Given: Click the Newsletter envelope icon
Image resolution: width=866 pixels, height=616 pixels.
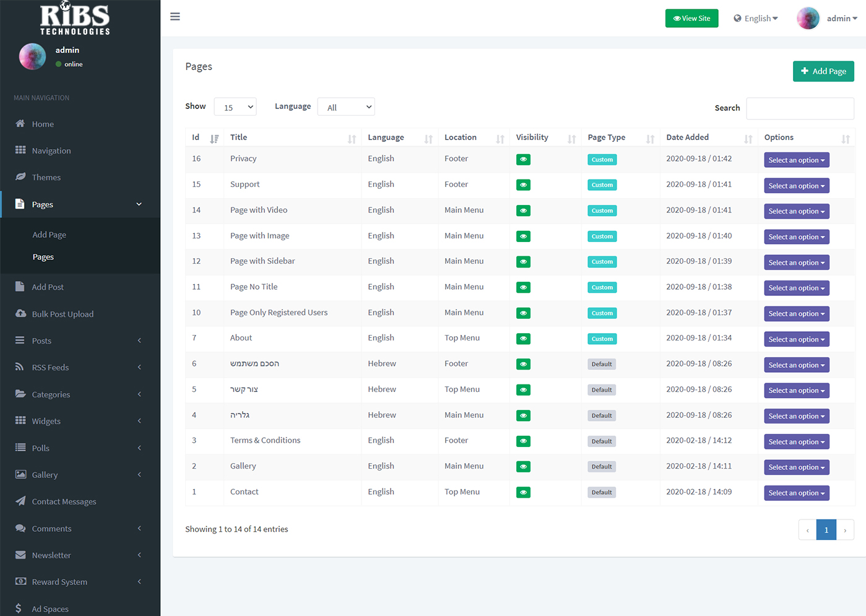Looking at the screenshot, I should pos(20,555).
